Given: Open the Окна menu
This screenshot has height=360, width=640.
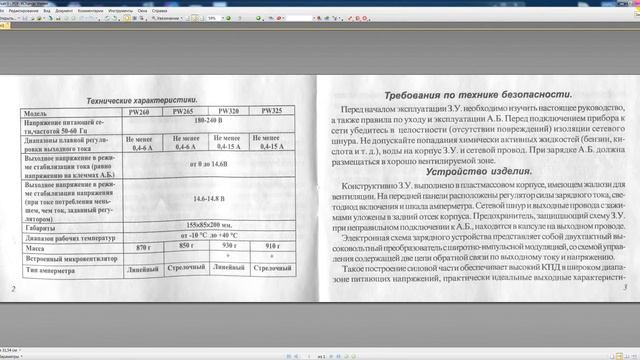Looking at the screenshot, I should point(142,11).
